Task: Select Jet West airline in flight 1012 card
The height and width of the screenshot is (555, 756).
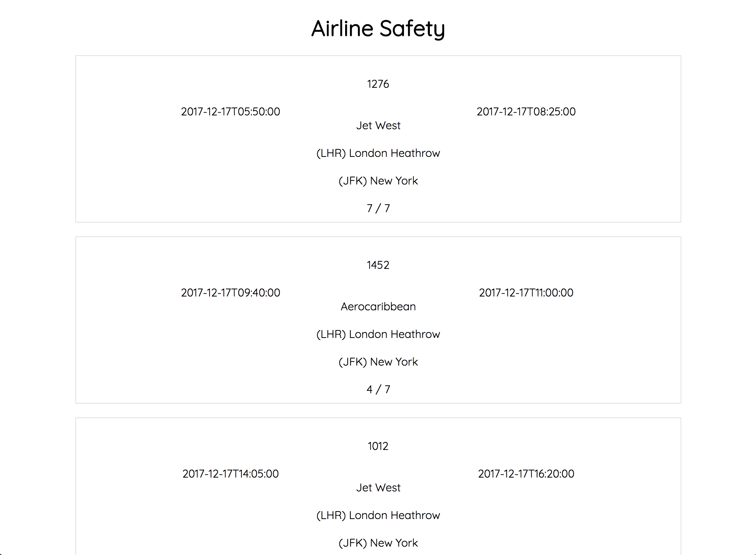Action: tap(378, 488)
